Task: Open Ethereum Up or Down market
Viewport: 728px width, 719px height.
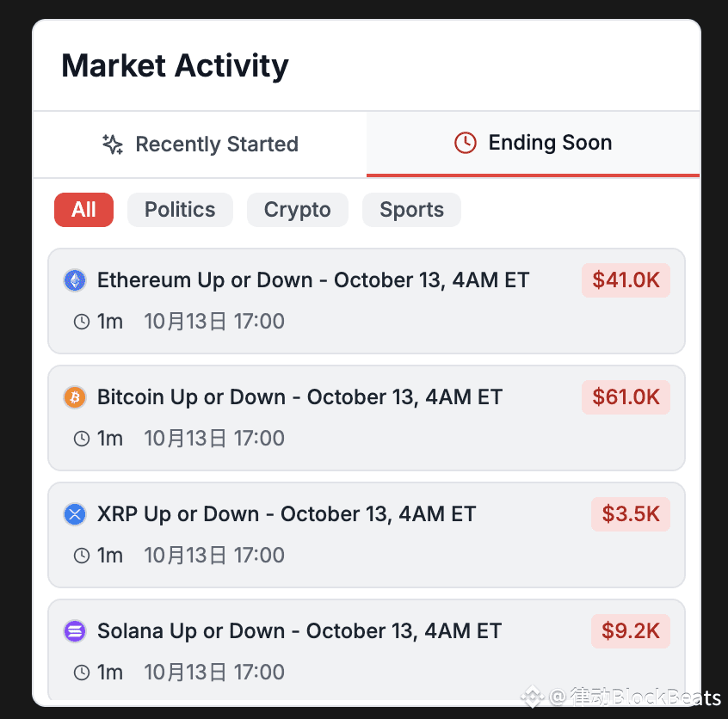Action: pyautogui.click(x=313, y=280)
